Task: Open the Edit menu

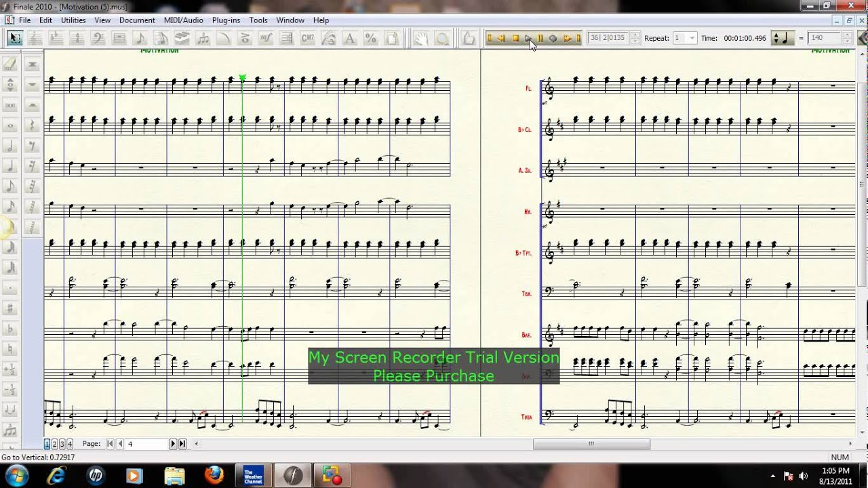Action: click(45, 20)
